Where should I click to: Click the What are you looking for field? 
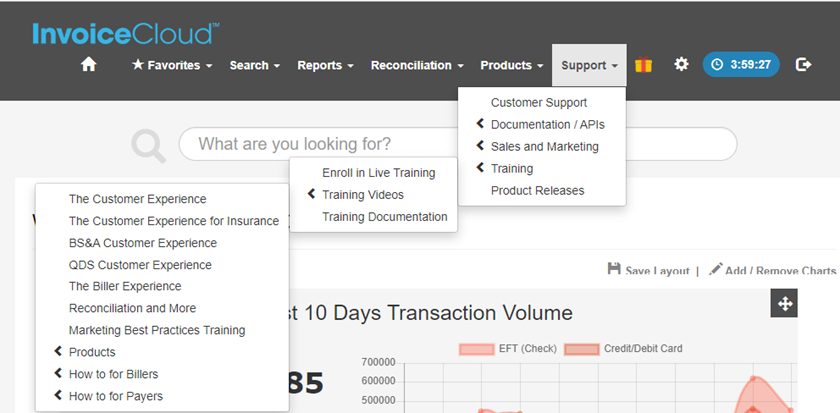458,144
